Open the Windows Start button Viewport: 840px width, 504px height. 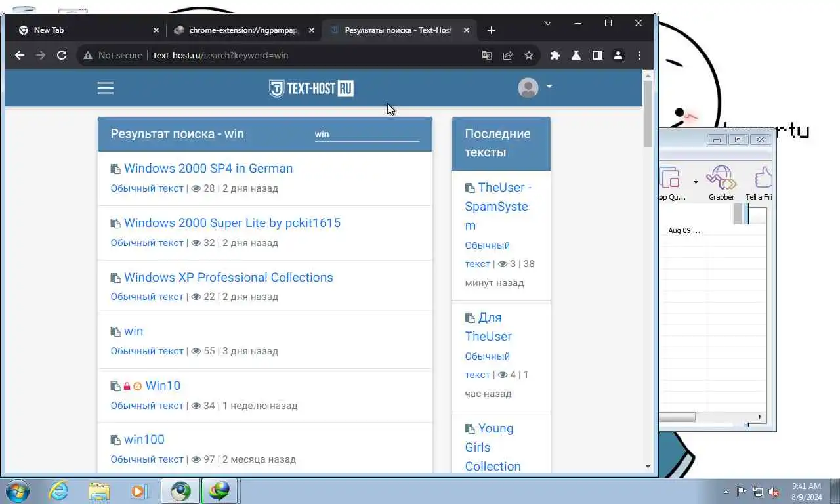18,491
